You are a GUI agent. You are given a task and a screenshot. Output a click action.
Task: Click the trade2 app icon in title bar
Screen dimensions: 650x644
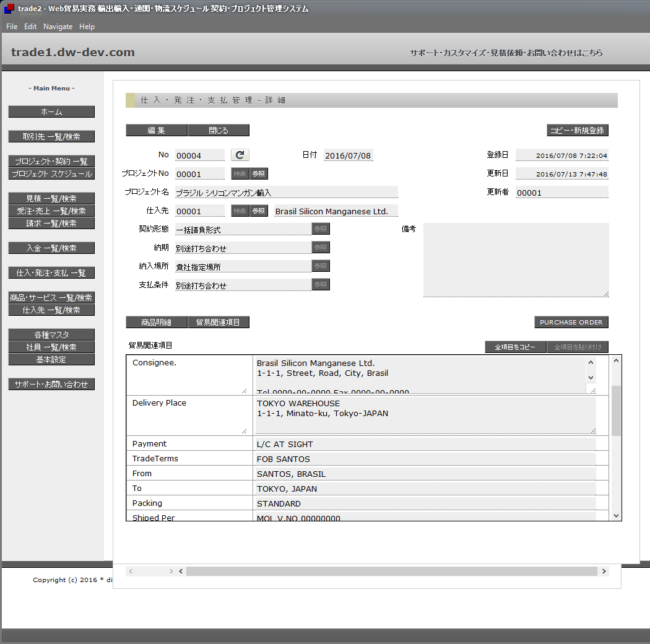point(9,9)
